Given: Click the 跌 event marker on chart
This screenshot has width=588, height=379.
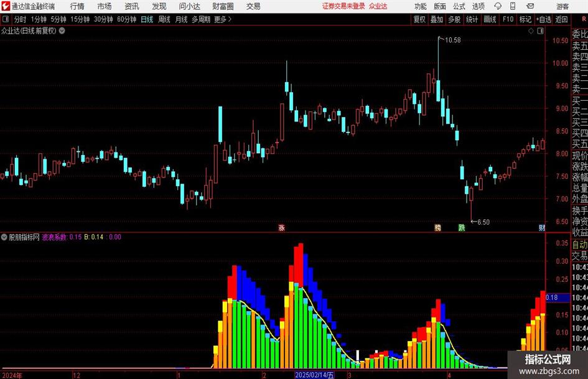Looking at the screenshot, I should click(462, 227).
